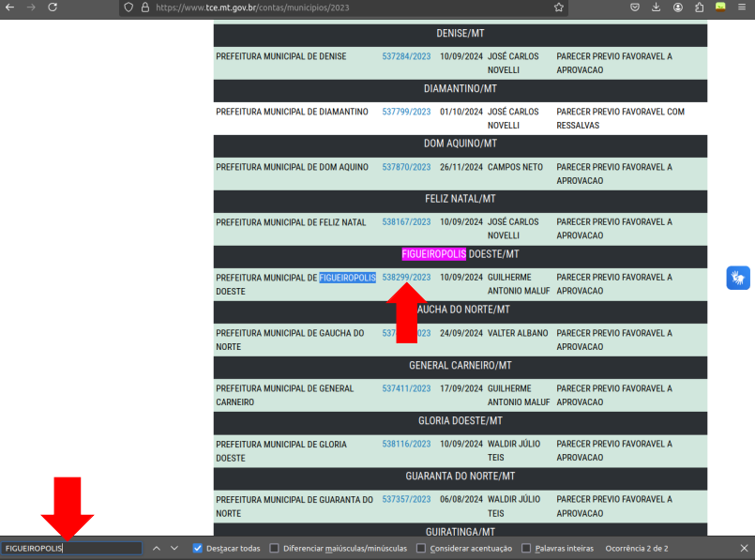Open process 538299/2023 for Figueiropolis Doeste

click(x=406, y=278)
